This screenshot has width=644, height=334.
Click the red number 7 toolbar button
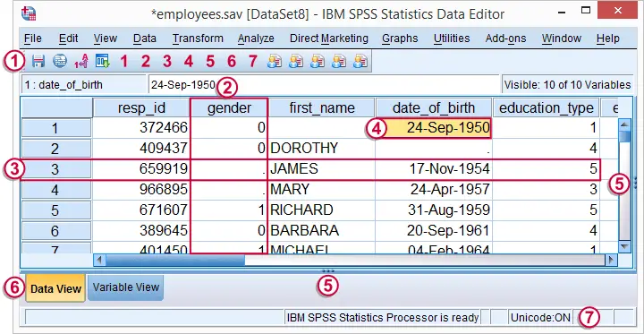(x=253, y=62)
